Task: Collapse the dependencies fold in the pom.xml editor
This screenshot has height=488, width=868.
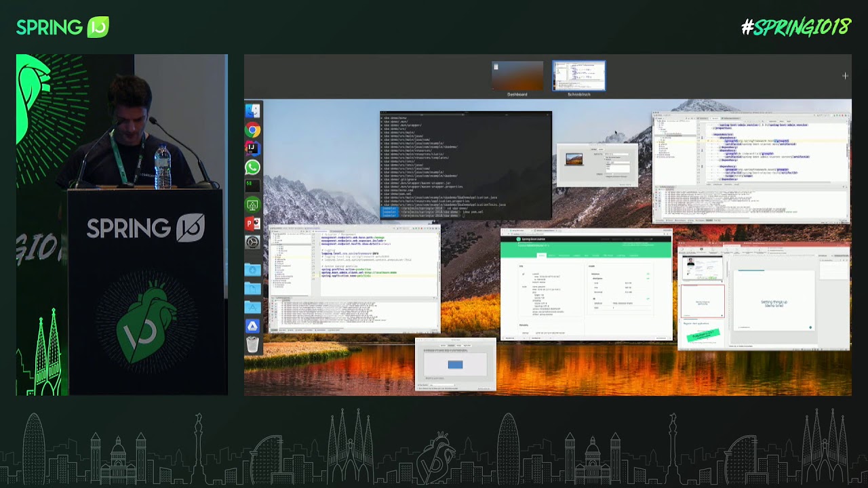Action: pyautogui.click(x=702, y=134)
